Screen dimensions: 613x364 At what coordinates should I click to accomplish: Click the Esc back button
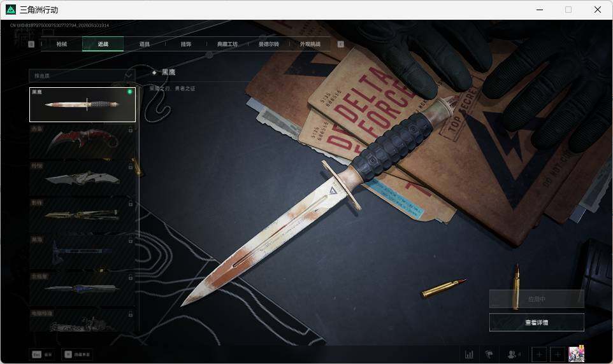(x=43, y=354)
